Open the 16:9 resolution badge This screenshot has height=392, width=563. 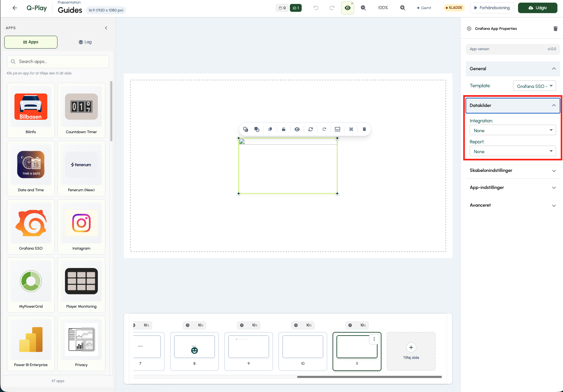[x=106, y=10]
